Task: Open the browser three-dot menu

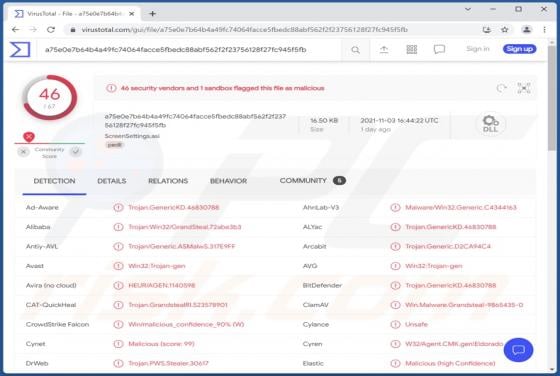Action: [x=544, y=30]
